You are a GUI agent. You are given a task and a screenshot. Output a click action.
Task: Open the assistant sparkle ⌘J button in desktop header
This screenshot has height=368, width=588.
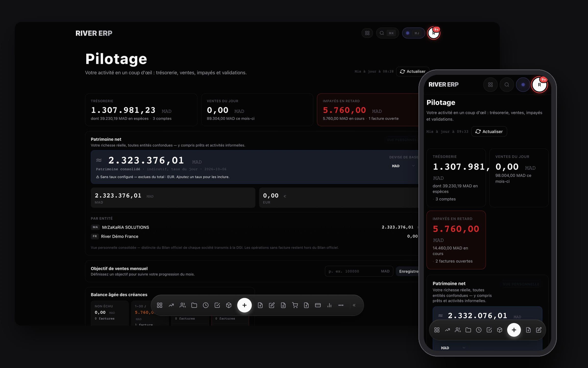[413, 33]
